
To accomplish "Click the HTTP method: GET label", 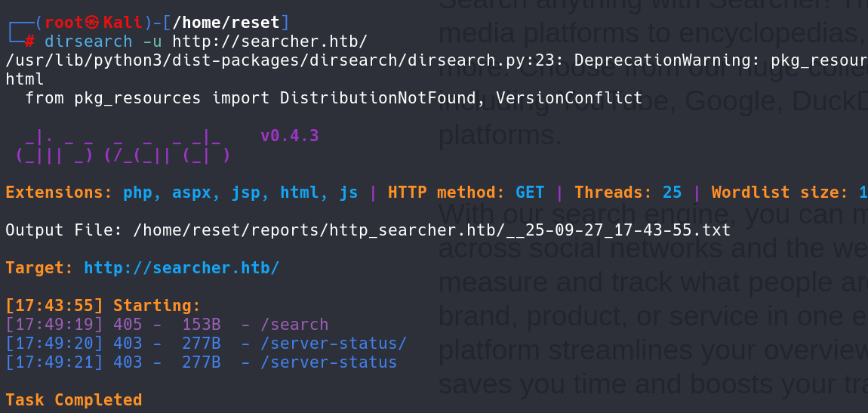I will click(x=466, y=193).
